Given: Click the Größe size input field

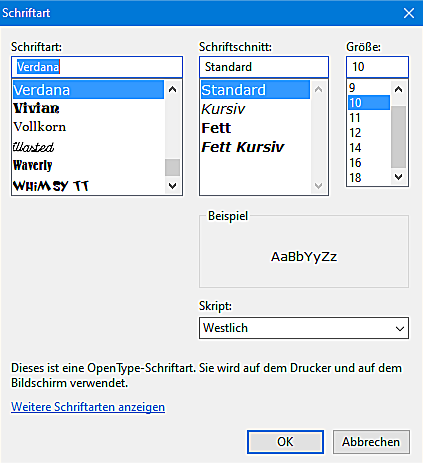Looking at the screenshot, I should point(377,67).
